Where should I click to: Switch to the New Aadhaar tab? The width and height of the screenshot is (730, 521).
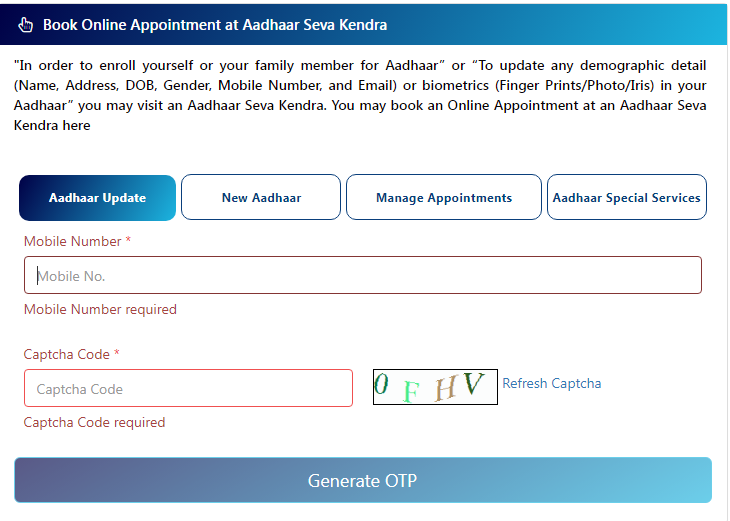(261, 198)
